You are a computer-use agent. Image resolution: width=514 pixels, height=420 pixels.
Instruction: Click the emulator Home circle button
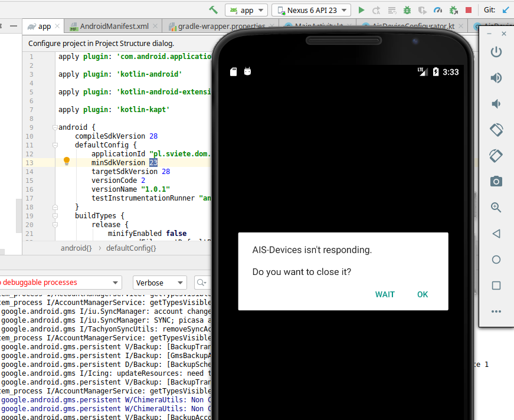pyautogui.click(x=496, y=260)
